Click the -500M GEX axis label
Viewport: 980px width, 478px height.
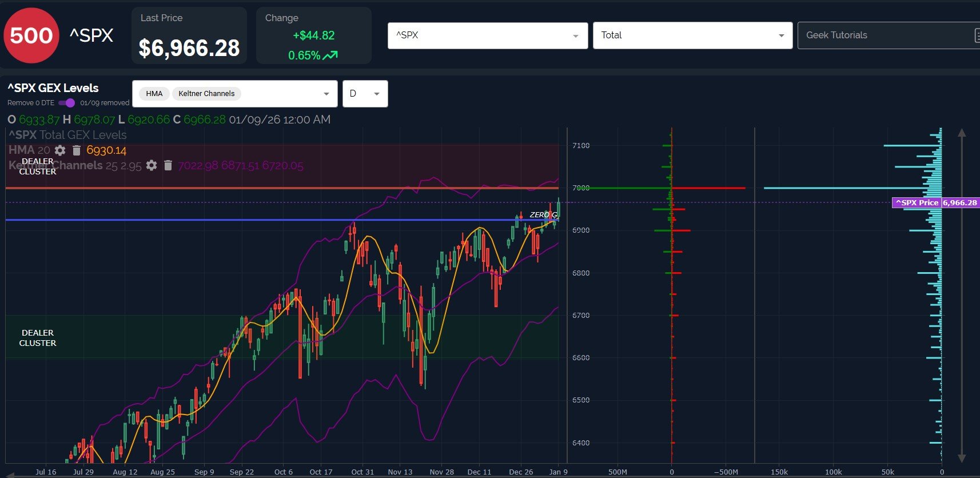point(726,472)
